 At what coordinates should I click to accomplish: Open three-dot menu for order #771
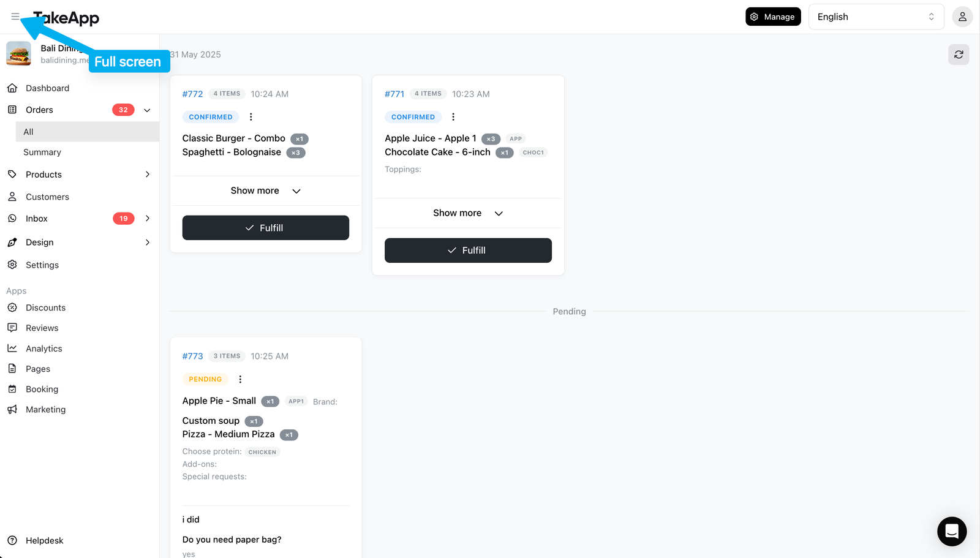tap(453, 117)
